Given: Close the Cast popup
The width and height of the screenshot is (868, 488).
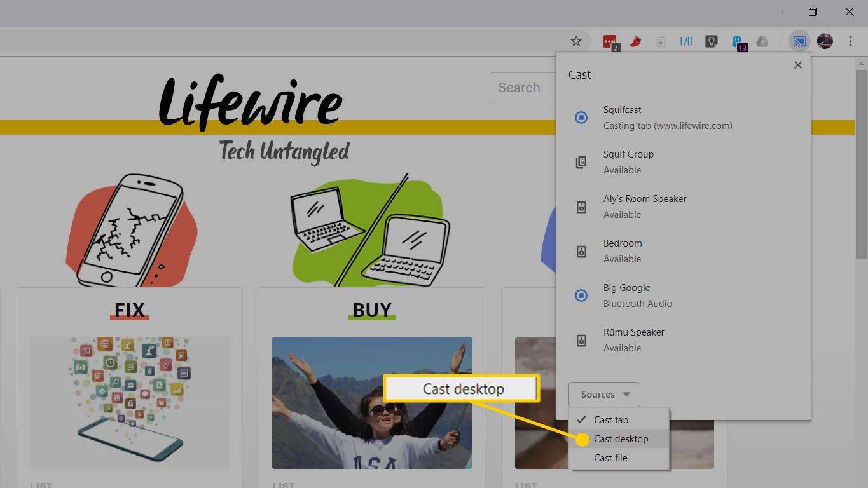Looking at the screenshot, I should click(x=798, y=65).
